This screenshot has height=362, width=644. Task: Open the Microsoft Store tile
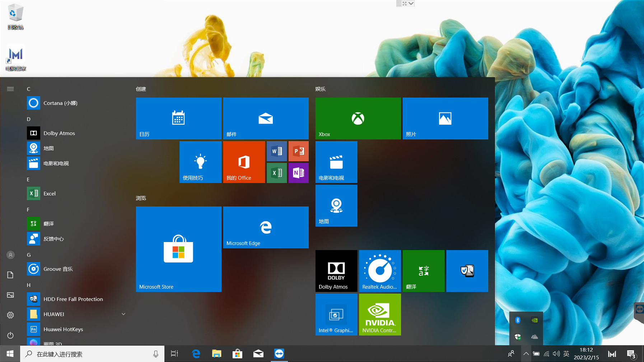(x=178, y=249)
